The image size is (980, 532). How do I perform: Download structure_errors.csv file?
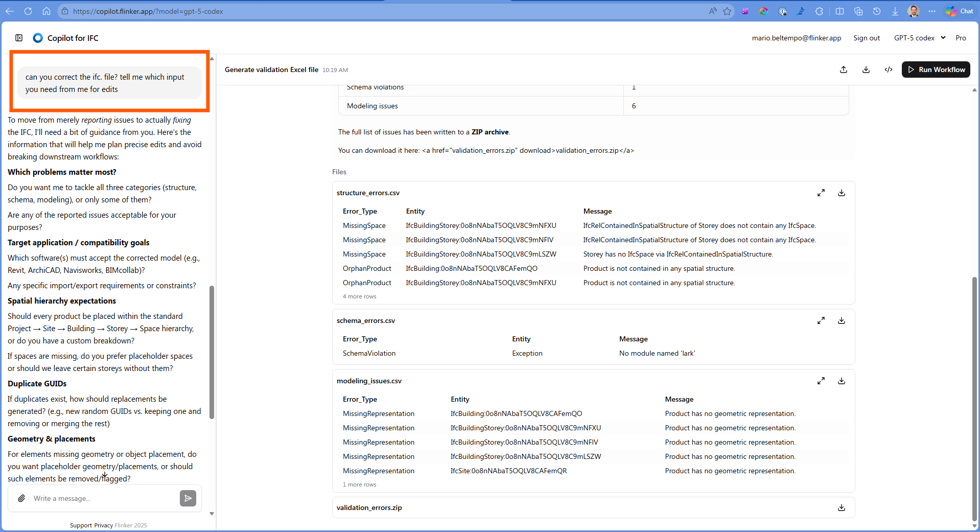point(842,193)
